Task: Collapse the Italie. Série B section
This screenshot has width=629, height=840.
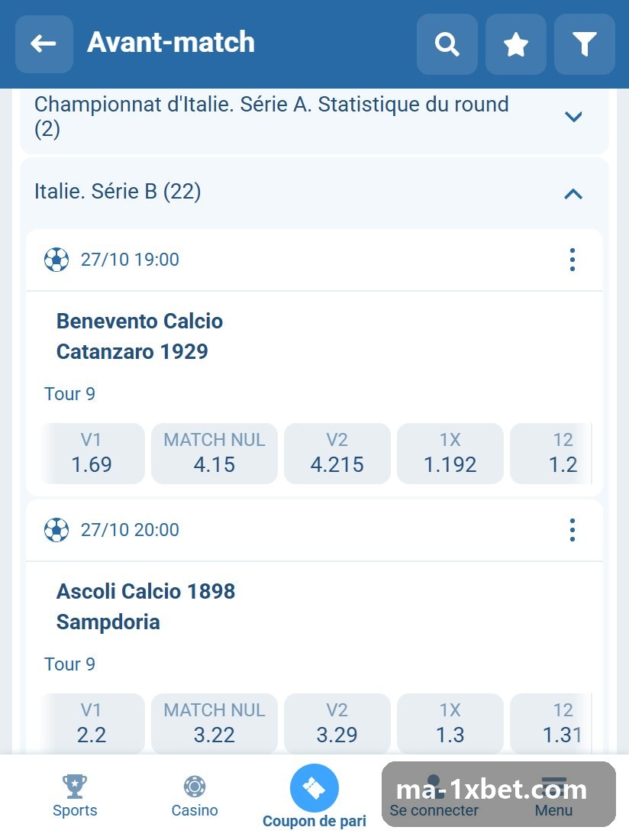Action: click(573, 193)
